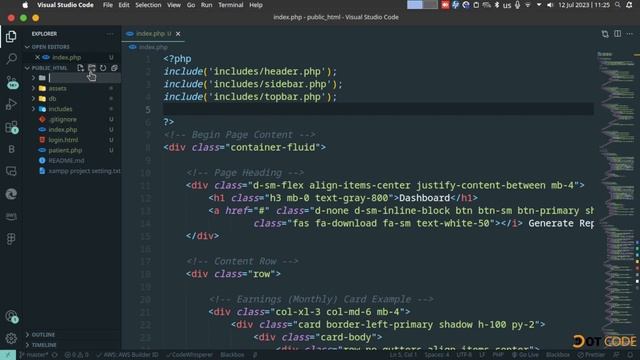Open the Terminal menu
Viewport: 640px width, 360px height.
[x=230, y=5]
